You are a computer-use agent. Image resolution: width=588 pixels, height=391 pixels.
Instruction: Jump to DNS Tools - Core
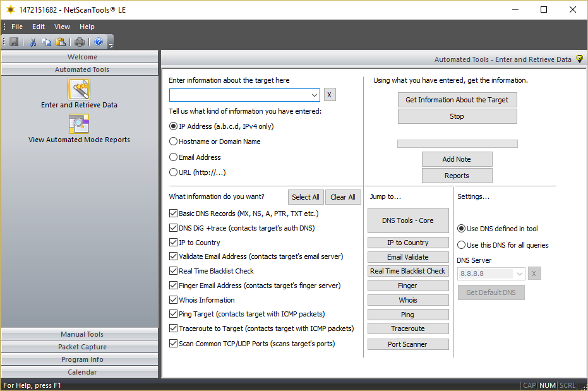click(408, 220)
